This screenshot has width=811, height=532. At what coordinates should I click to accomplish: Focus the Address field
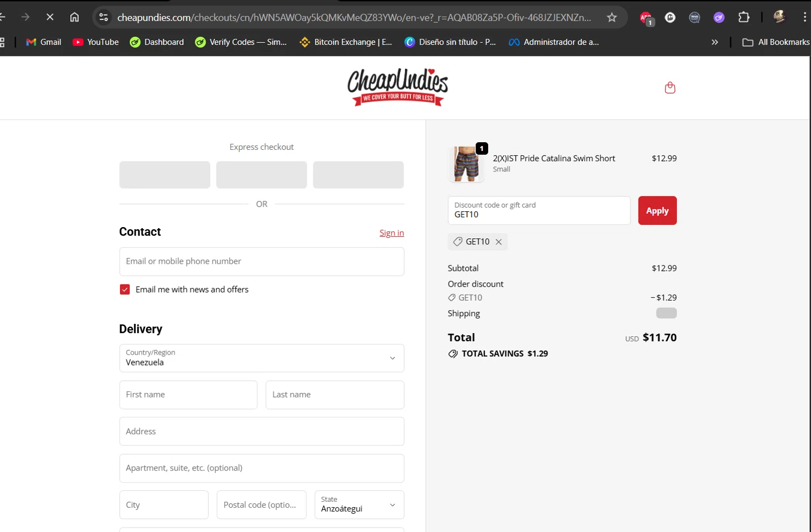(262, 431)
